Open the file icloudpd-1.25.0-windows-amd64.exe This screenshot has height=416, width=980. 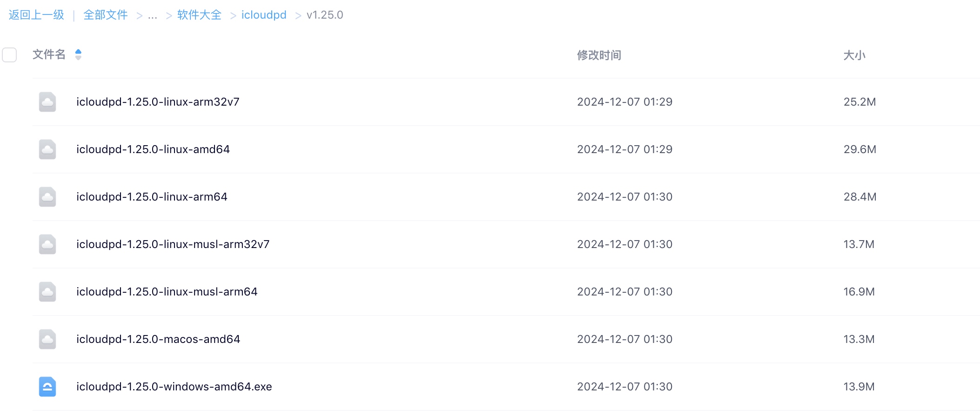174,387
